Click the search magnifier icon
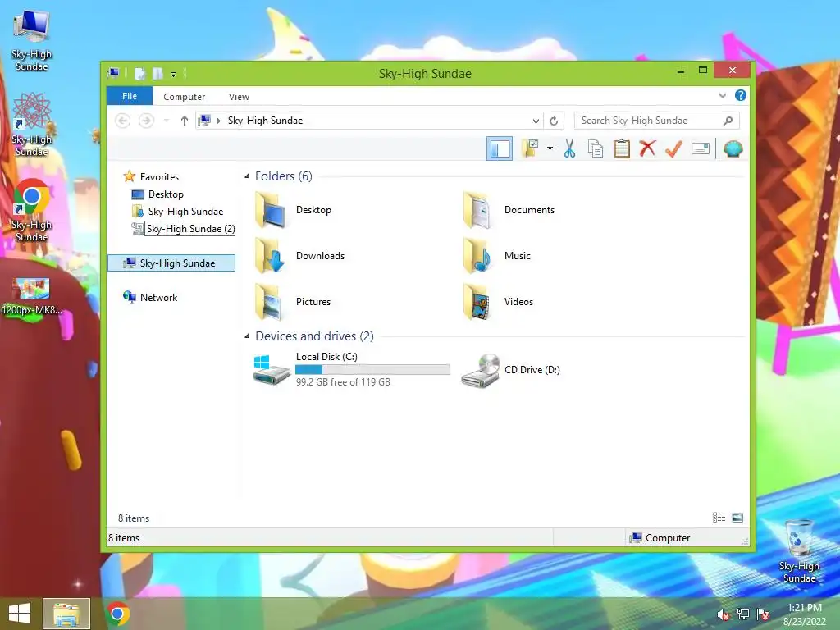Image resolution: width=840 pixels, height=630 pixels. [728, 121]
